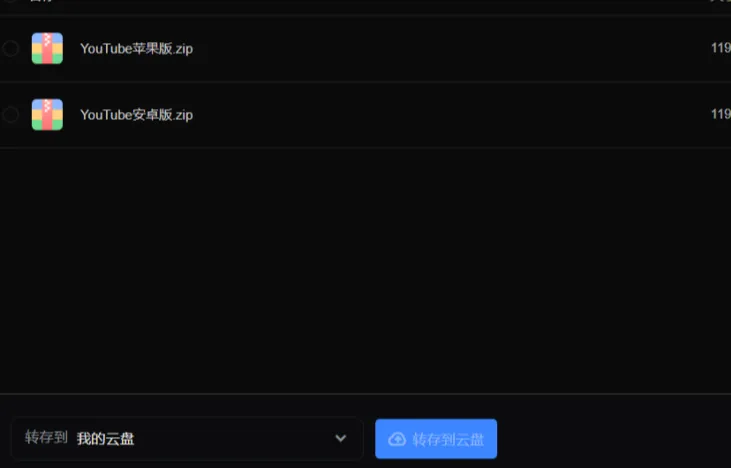This screenshot has width=731, height=468.
Task: Toggle the select-all circle in the header row
Action: [x=10, y=1]
